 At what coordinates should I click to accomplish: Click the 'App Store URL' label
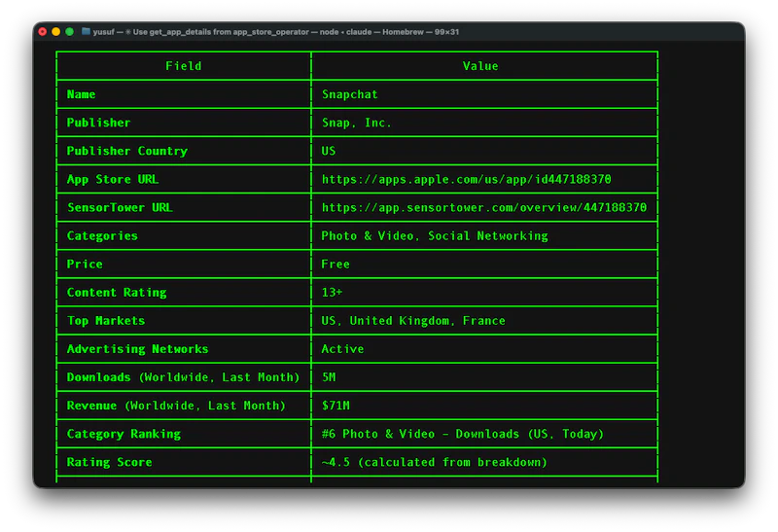[113, 179]
